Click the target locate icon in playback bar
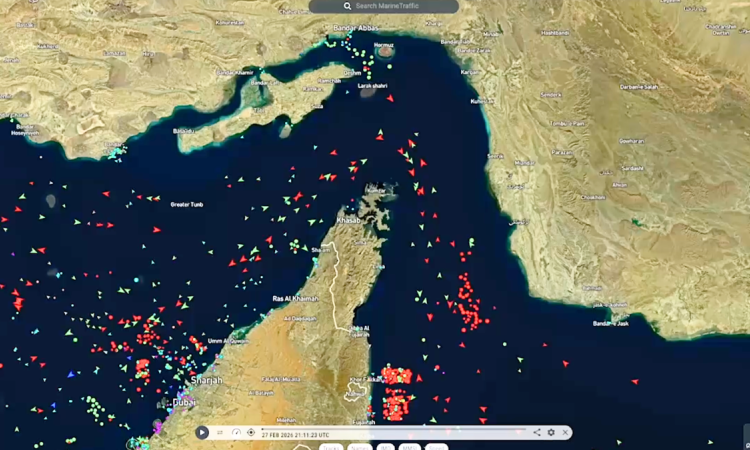Image resolution: width=750 pixels, height=450 pixels. click(x=251, y=433)
